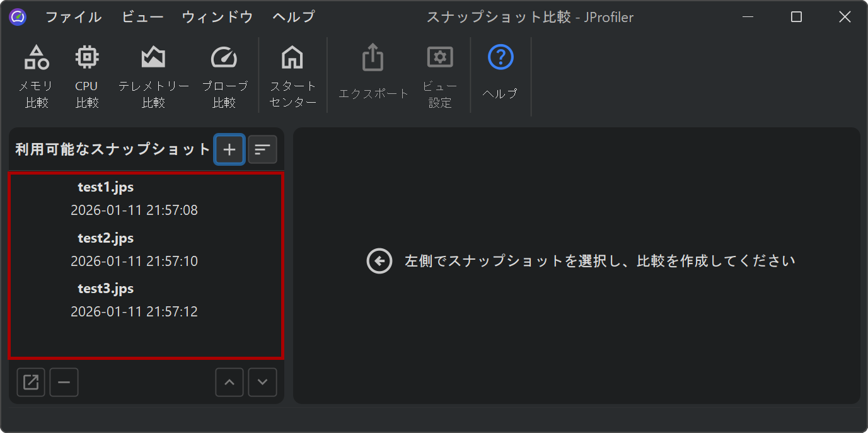Open the ウィンドウ menu
Screen dimensions: 868x433
217,18
